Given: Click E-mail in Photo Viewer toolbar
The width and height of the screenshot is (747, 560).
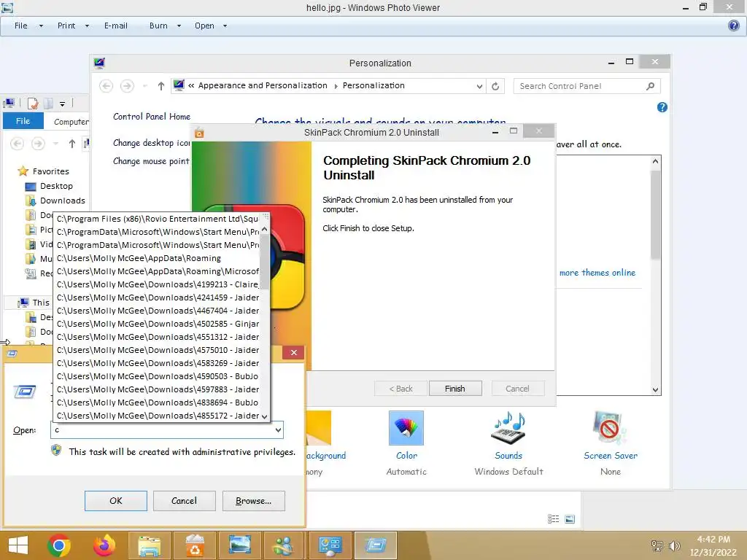Looking at the screenshot, I should point(116,26).
